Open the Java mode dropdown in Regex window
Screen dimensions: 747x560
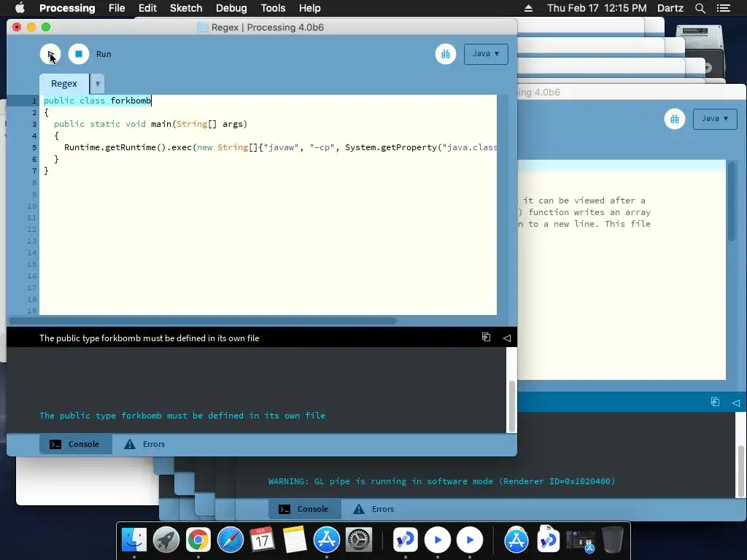click(486, 54)
